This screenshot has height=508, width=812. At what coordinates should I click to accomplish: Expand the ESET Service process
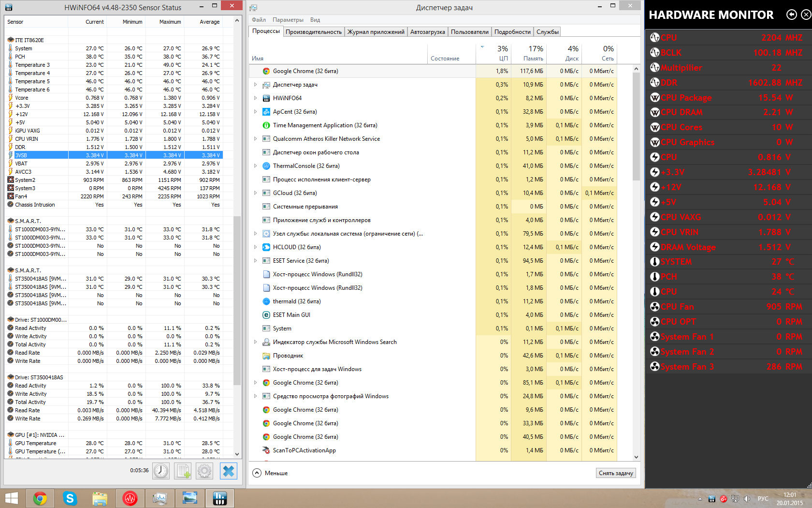click(255, 261)
